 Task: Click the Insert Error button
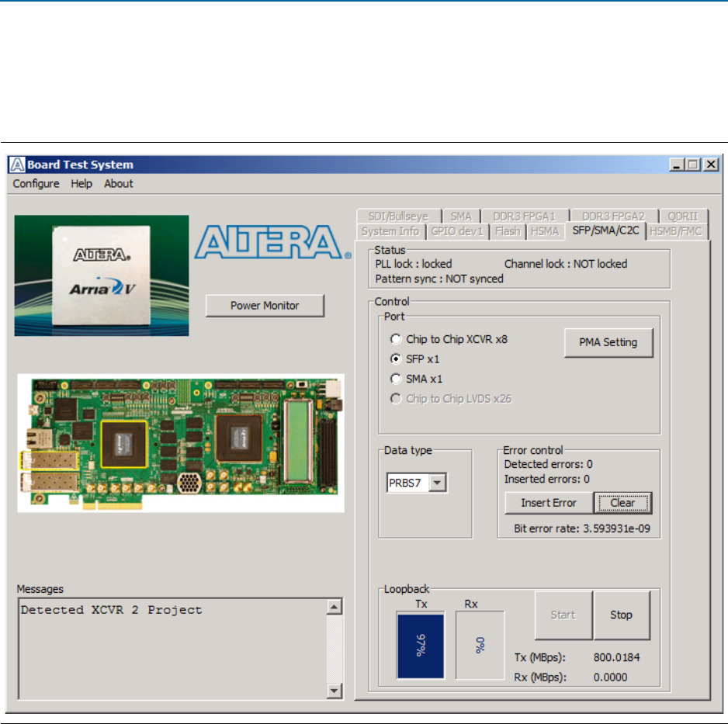[549, 503]
